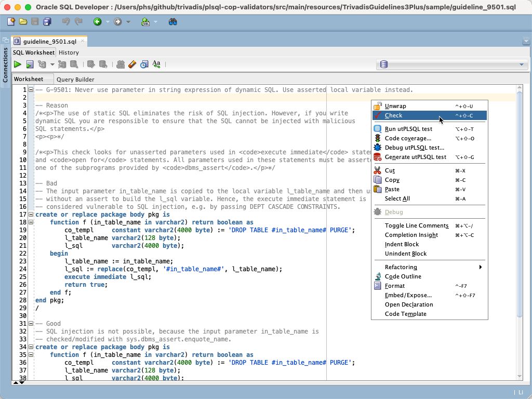Screen dimensions: 532x399
Task: Open the database connection combo box
Action: tap(453, 64)
